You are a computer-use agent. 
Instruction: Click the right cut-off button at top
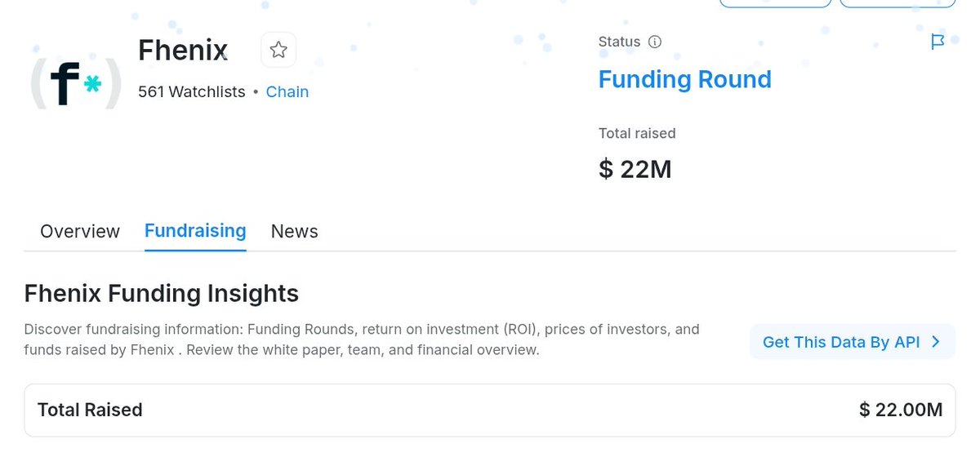(x=898, y=2)
